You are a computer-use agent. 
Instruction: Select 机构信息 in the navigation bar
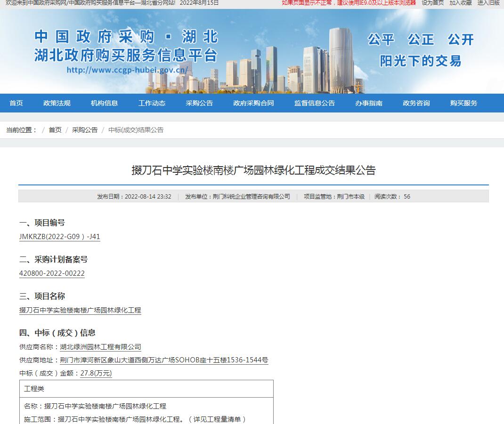104,103
